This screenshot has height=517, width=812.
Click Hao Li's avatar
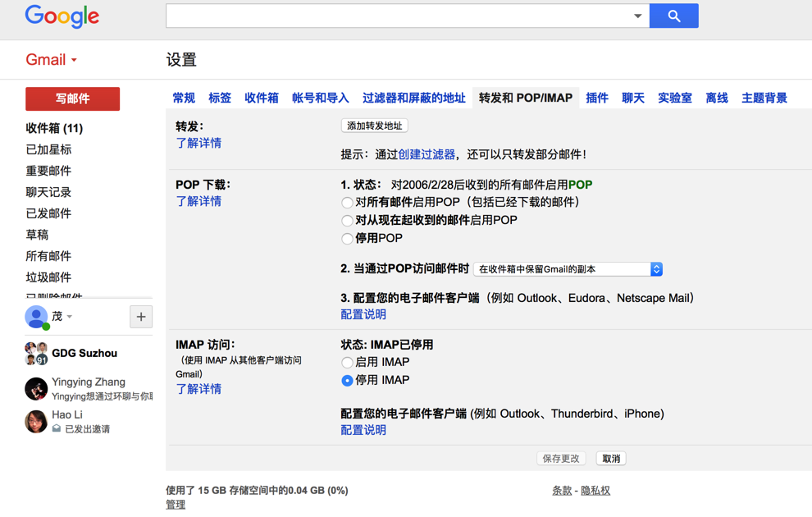point(36,421)
